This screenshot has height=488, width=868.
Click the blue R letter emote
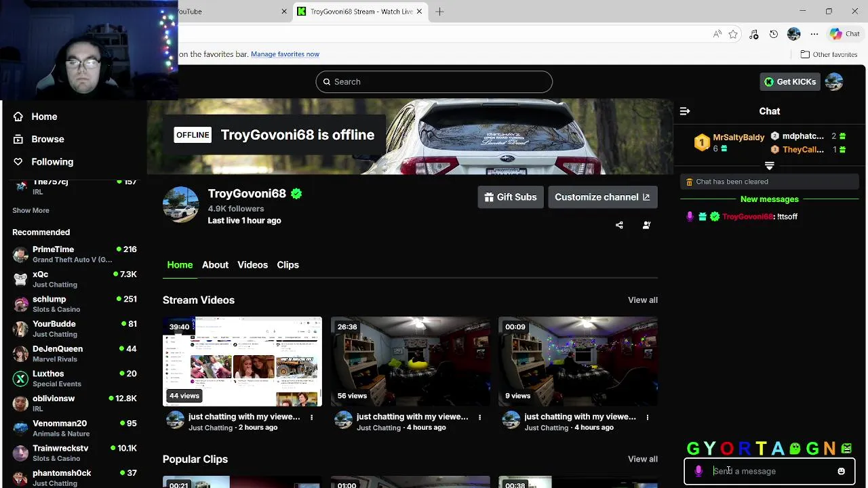click(745, 448)
